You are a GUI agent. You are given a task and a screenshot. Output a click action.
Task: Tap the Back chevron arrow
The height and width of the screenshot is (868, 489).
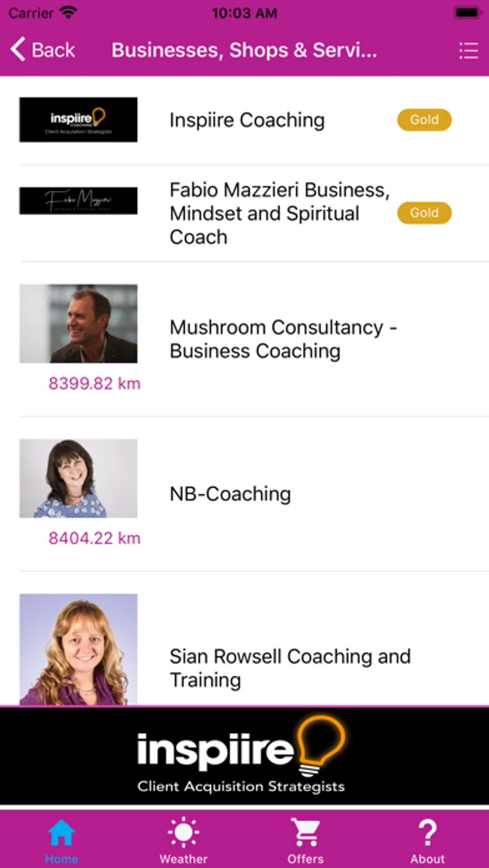pyautogui.click(x=18, y=49)
